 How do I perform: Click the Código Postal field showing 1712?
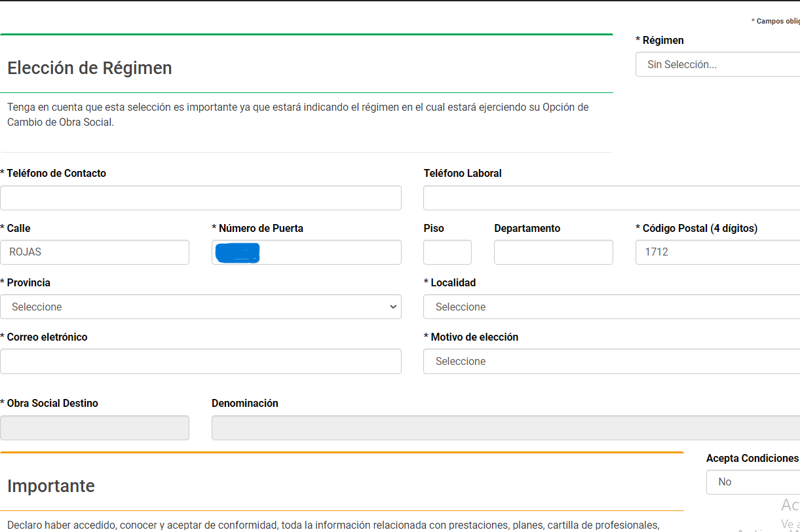717,252
